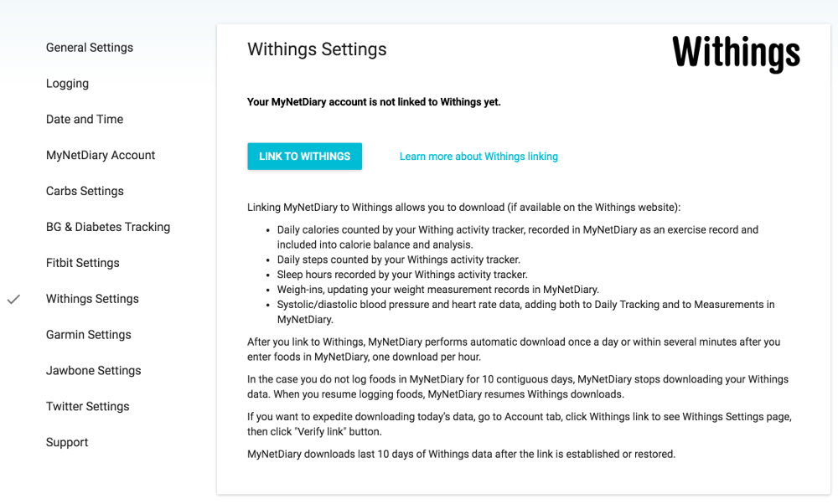Click Support in the sidebar

[x=67, y=443]
